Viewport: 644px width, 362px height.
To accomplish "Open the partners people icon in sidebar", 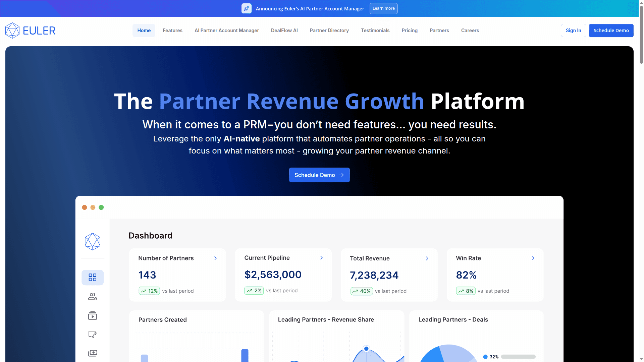I will pyautogui.click(x=93, y=296).
